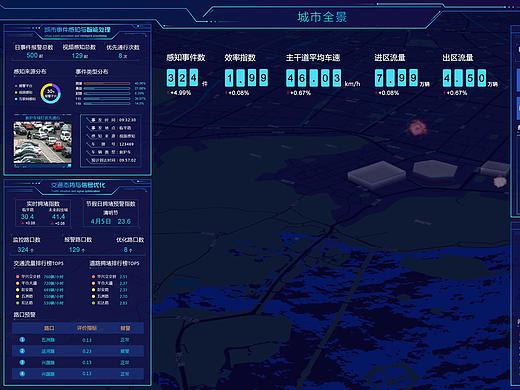Select the 感知事件数 label
520x390 pixels.
(x=186, y=58)
